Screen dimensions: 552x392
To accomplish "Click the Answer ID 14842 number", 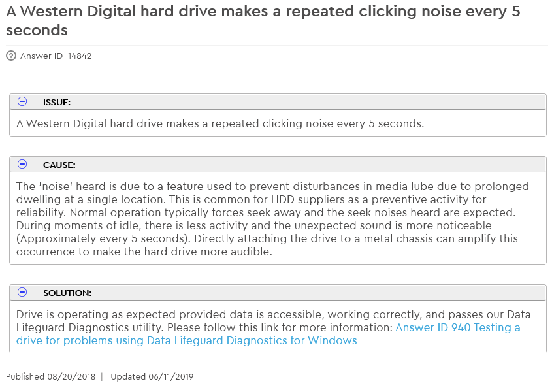I will click(80, 56).
